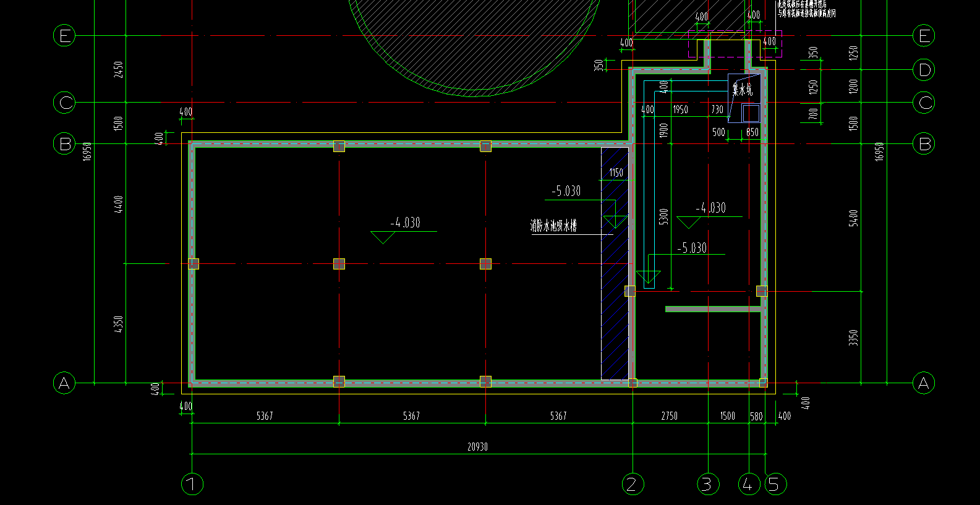980x505 pixels.
Task: Click the vertical dimension text 4350
Action: pos(119,324)
